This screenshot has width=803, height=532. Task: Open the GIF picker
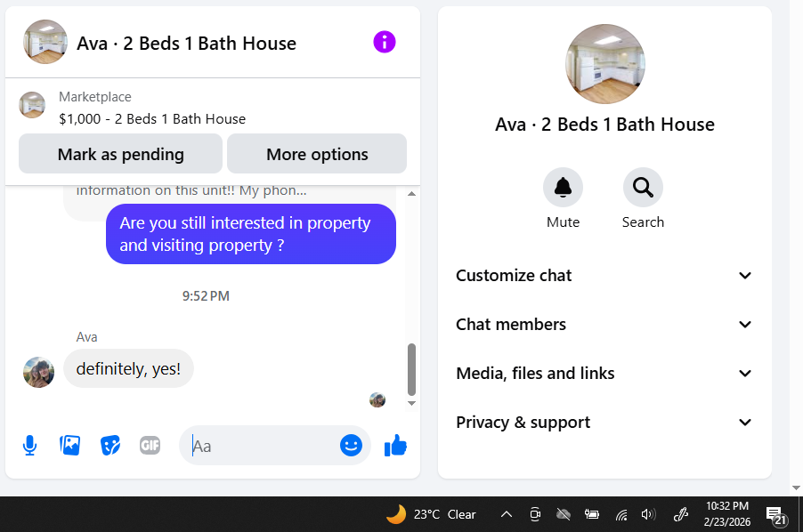point(150,446)
